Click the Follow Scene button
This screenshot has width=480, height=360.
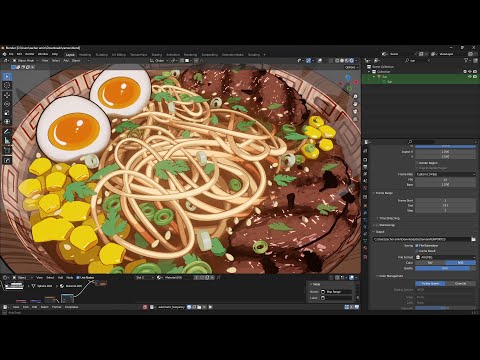click(x=430, y=283)
